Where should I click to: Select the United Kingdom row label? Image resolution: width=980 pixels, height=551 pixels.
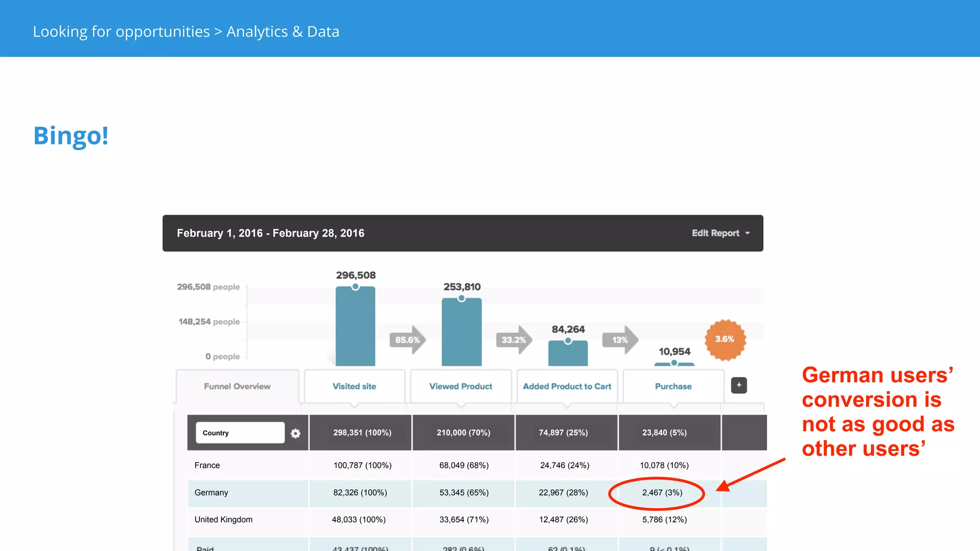point(223,519)
